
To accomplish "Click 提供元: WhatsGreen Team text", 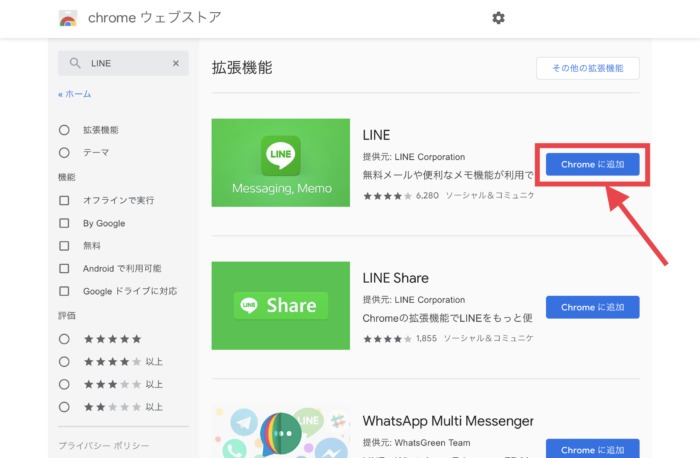I will point(417,443).
